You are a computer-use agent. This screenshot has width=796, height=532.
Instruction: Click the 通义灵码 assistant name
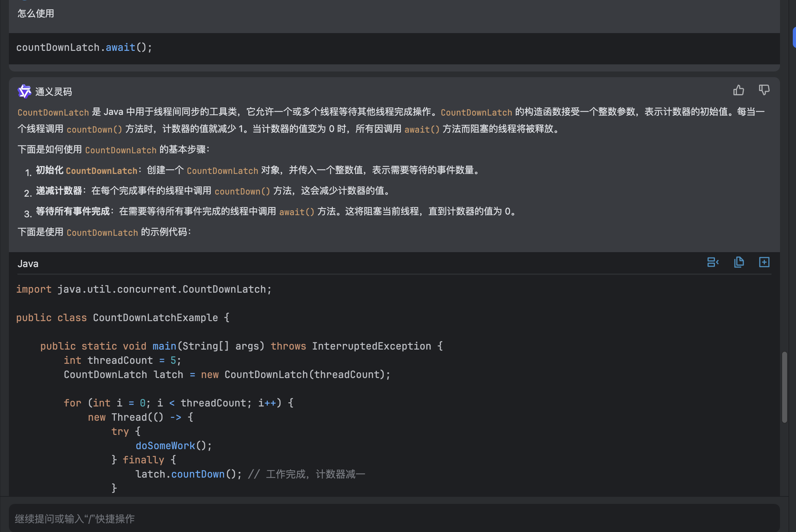(54, 92)
